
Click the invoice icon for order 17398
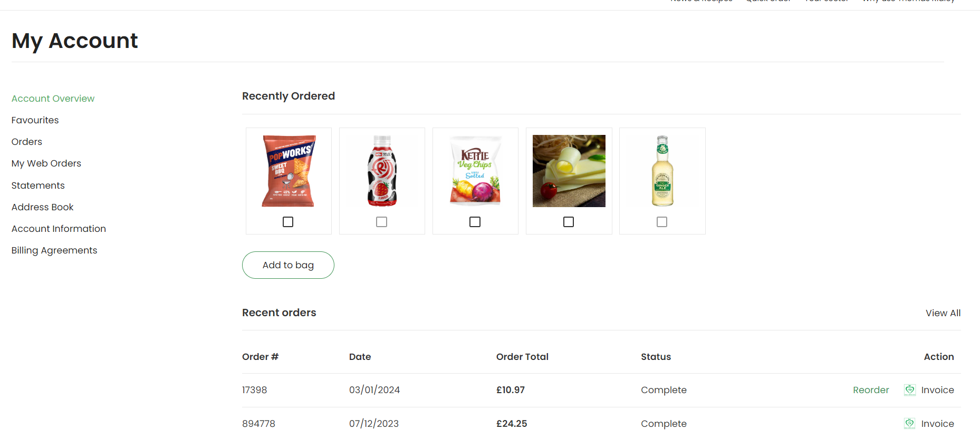tap(909, 390)
